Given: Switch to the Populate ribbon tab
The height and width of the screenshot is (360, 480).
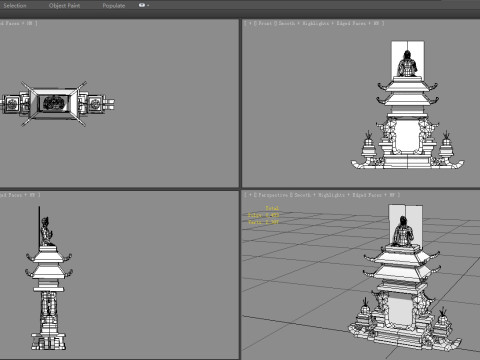Looking at the screenshot, I should point(114,6).
